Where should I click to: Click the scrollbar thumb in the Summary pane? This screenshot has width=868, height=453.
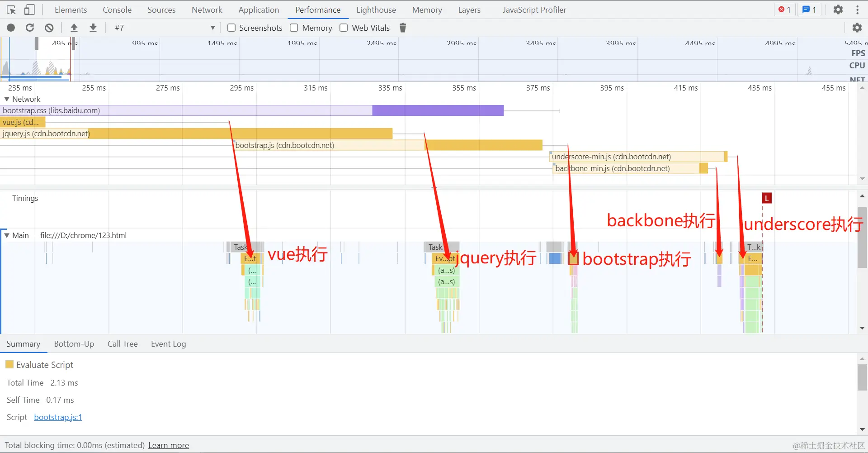pyautogui.click(x=862, y=377)
